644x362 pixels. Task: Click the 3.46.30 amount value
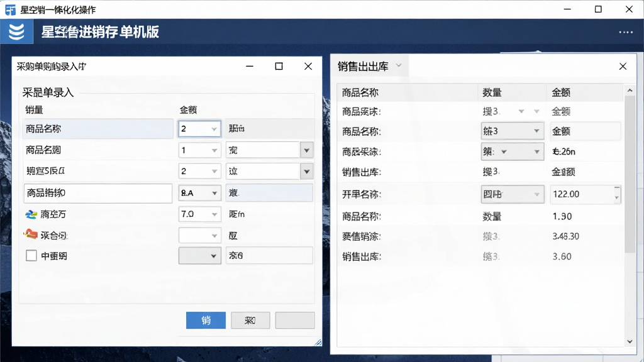point(565,236)
